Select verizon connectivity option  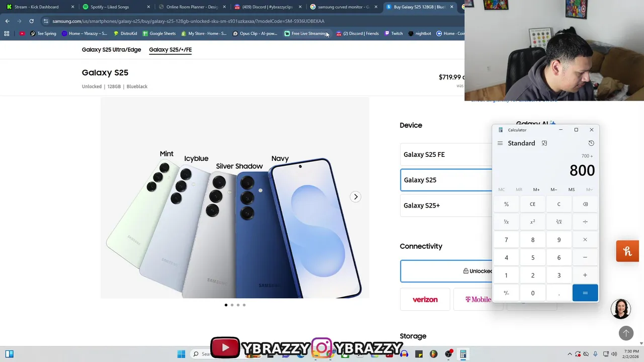[425, 299]
